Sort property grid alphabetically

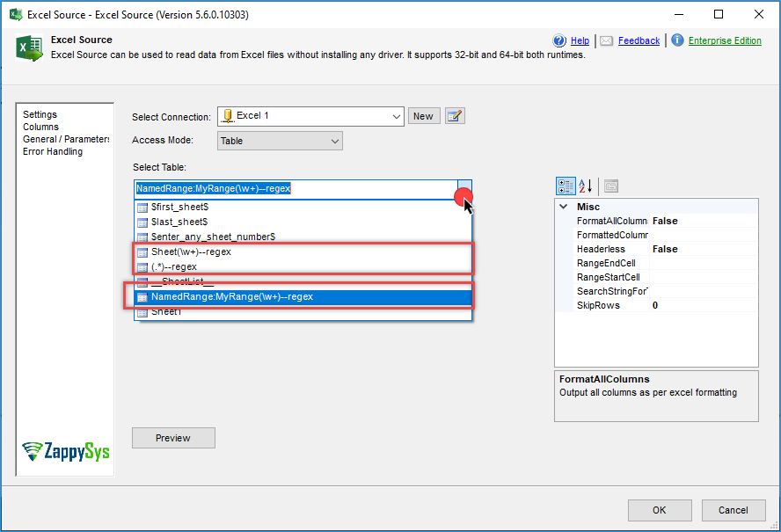(586, 186)
